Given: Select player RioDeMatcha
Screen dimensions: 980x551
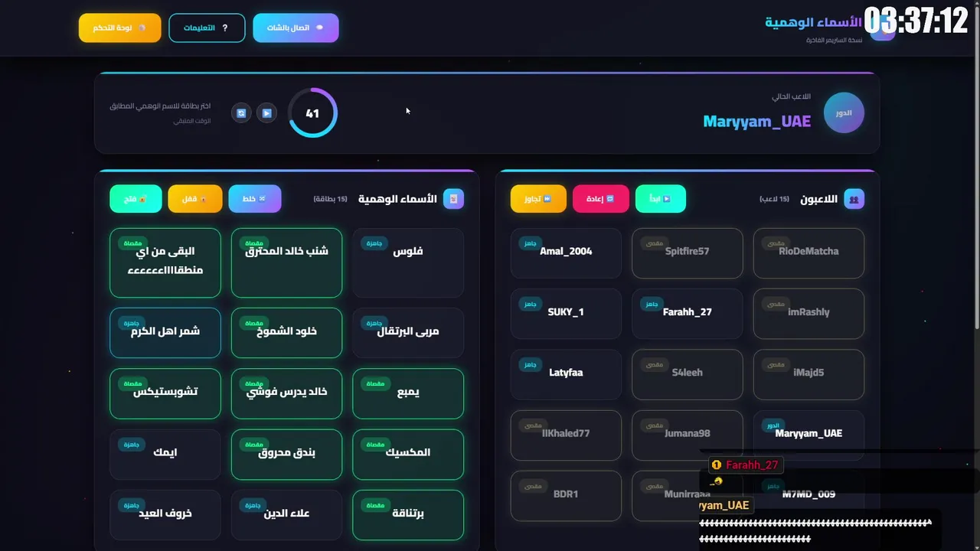Looking at the screenshot, I should pyautogui.click(x=808, y=253).
